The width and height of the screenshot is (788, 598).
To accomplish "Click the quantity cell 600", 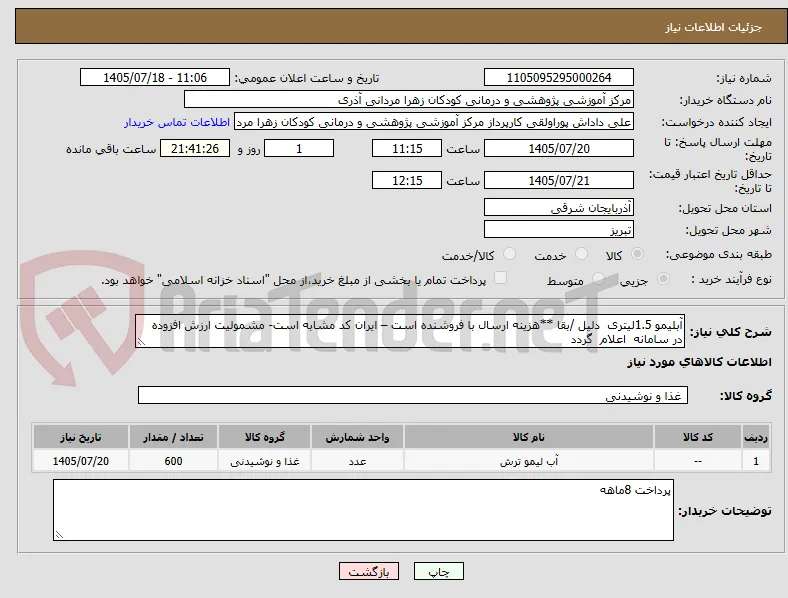I will [173, 461].
